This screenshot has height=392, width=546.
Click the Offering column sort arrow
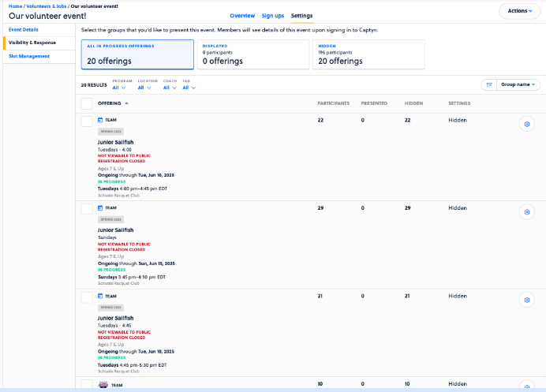[x=127, y=103]
